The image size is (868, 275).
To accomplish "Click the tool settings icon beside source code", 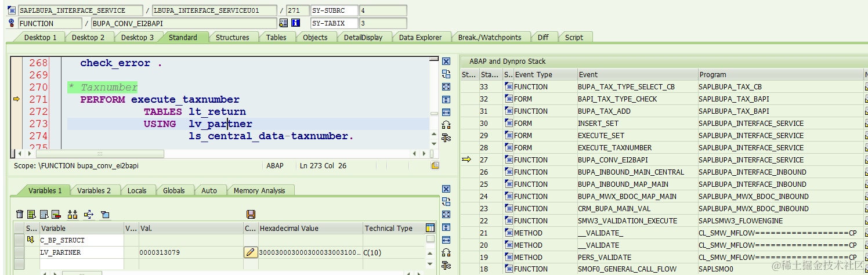I will (x=446, y=137).
